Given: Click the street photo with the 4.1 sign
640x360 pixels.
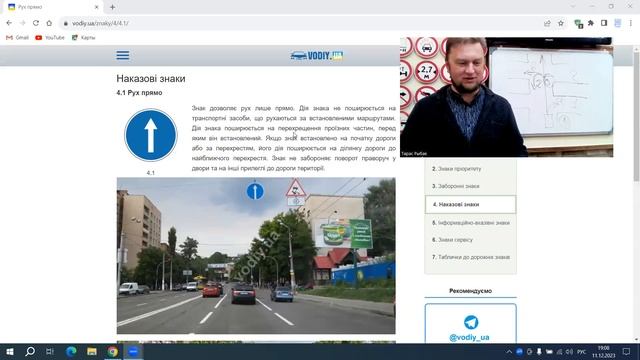Looking at the screenshot, I should [256, 256].
